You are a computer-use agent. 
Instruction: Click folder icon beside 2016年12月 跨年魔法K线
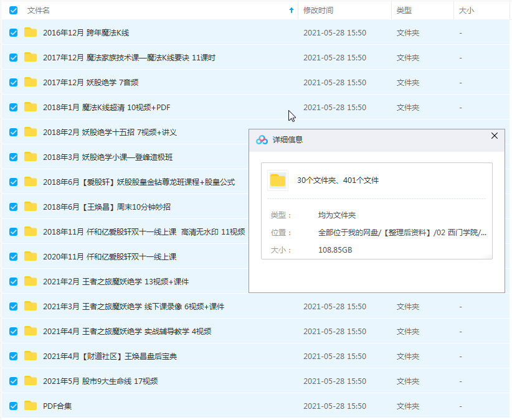[x=31, y=32]
